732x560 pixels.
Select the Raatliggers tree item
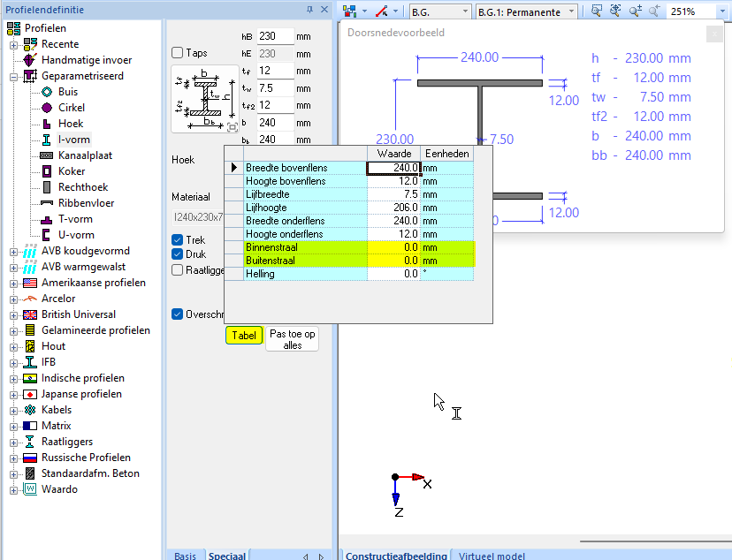click(x=67, y=442)
